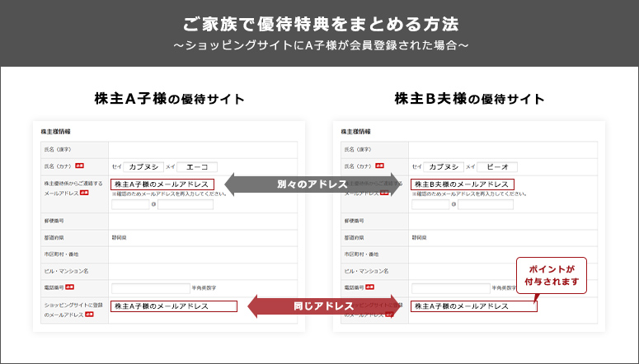Click the 氏名（漢字） label in A子様's form
The height and width of the screenshot is (364, 639).
59,149
